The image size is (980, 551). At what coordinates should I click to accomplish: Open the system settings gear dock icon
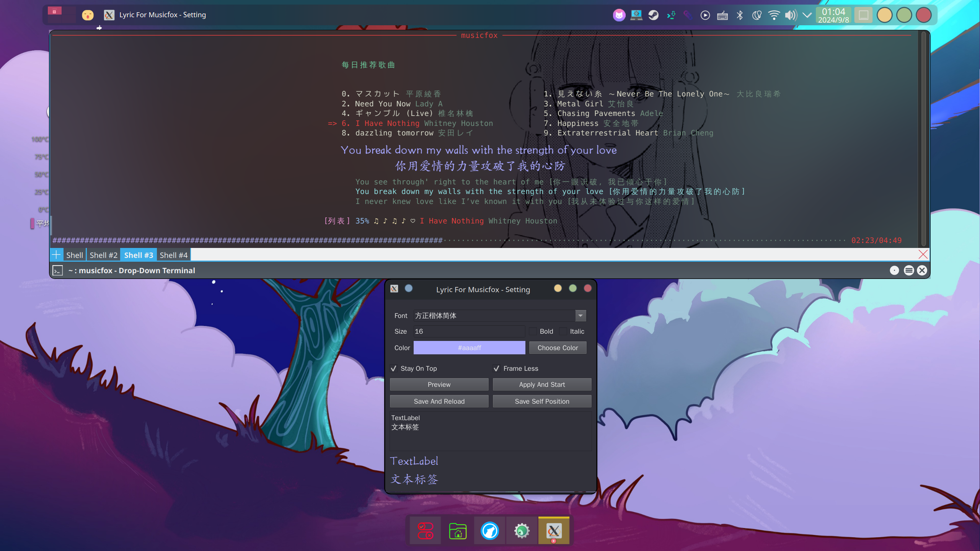point(522,531)
